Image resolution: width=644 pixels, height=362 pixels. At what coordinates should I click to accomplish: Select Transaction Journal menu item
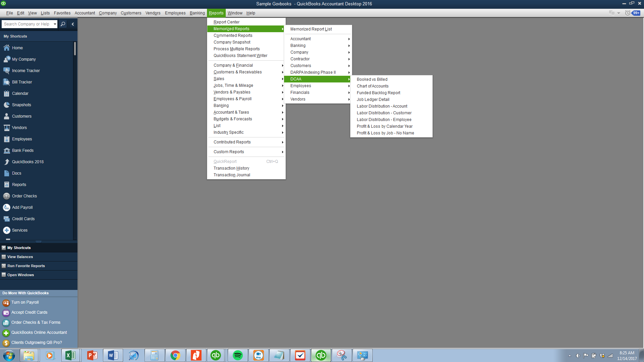click(x=246, y=175)
